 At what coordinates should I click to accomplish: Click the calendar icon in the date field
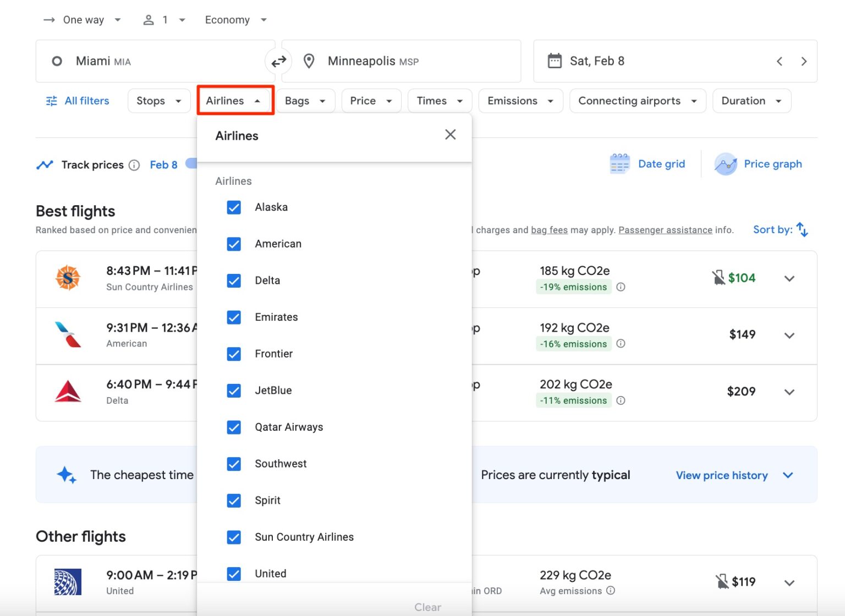[x=556, y=61]
